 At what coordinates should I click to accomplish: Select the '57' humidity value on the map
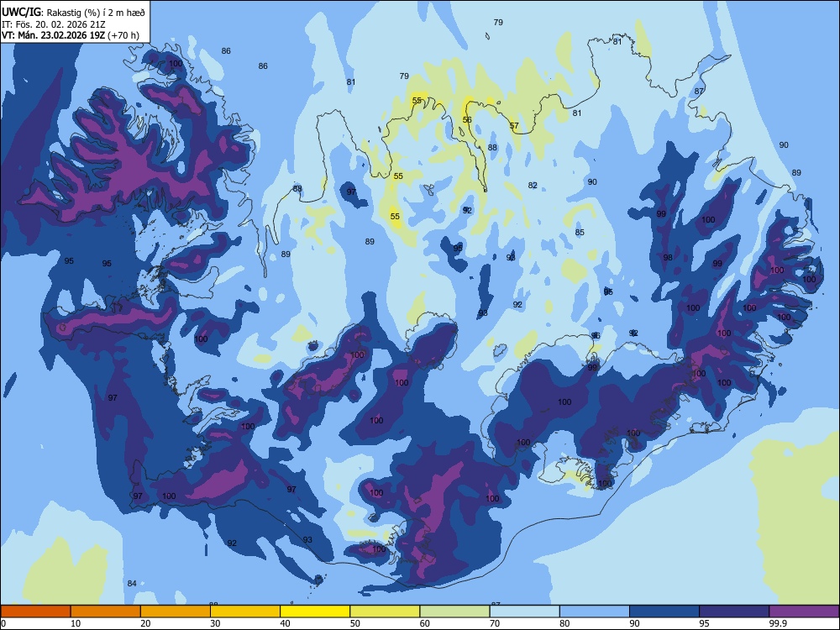(x=514, y=126)
